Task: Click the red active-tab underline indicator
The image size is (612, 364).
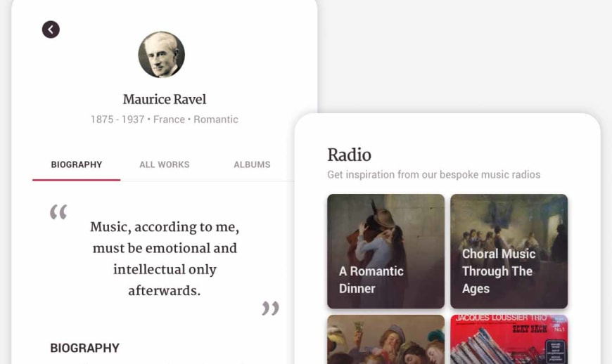Action: [77, 180]
